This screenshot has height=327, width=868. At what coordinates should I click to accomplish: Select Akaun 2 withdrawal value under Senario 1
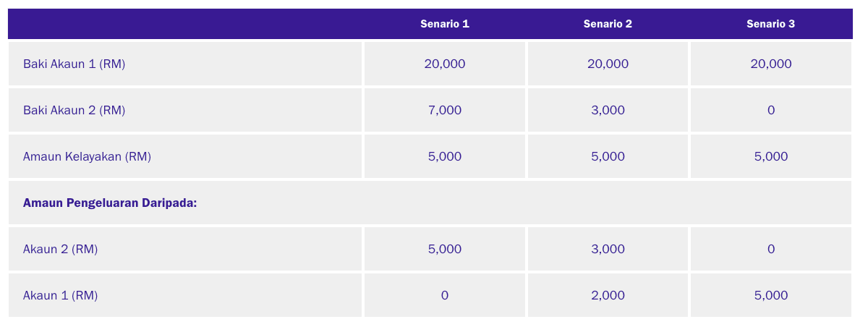445,249
